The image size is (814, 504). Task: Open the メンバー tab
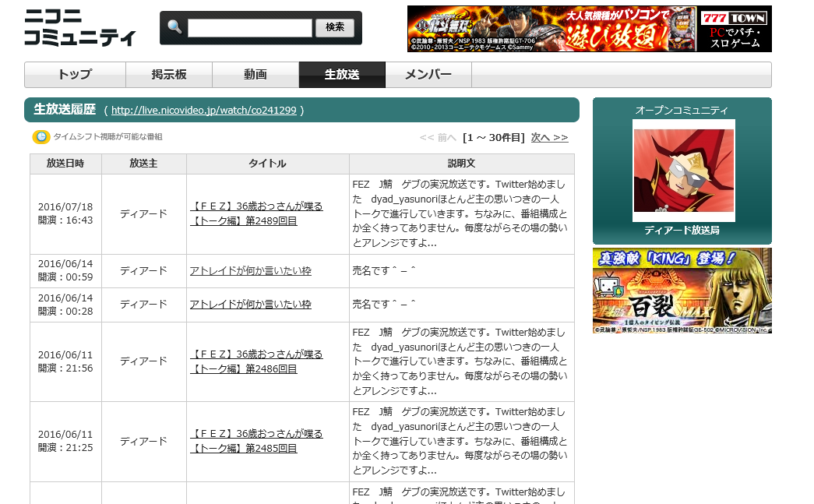[x=428, y=75]
